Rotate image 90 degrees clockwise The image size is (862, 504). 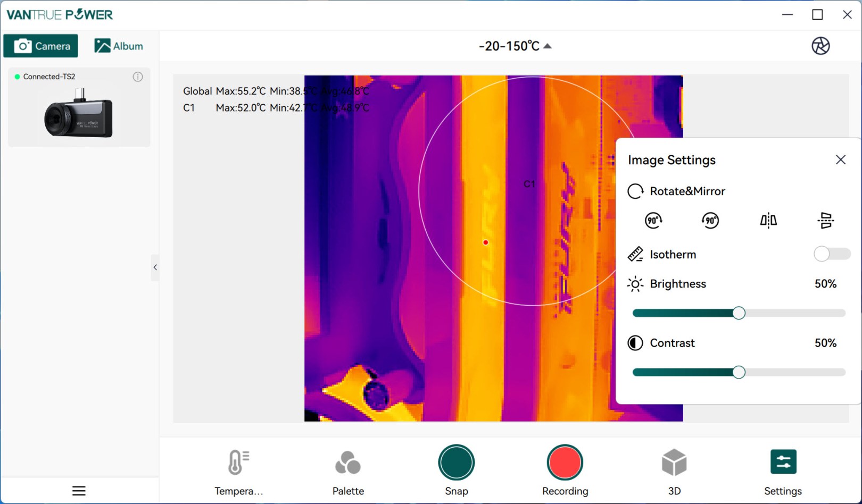click(653, 220)
